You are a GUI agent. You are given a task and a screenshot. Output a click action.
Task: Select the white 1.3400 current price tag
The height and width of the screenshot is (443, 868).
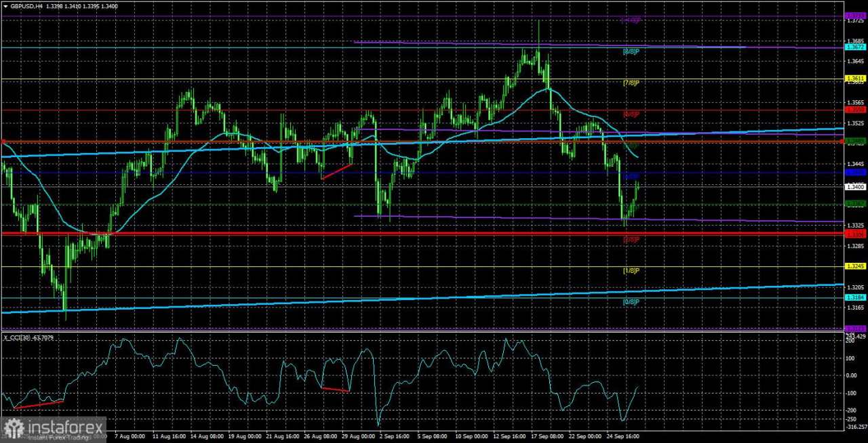pos(855,187)
